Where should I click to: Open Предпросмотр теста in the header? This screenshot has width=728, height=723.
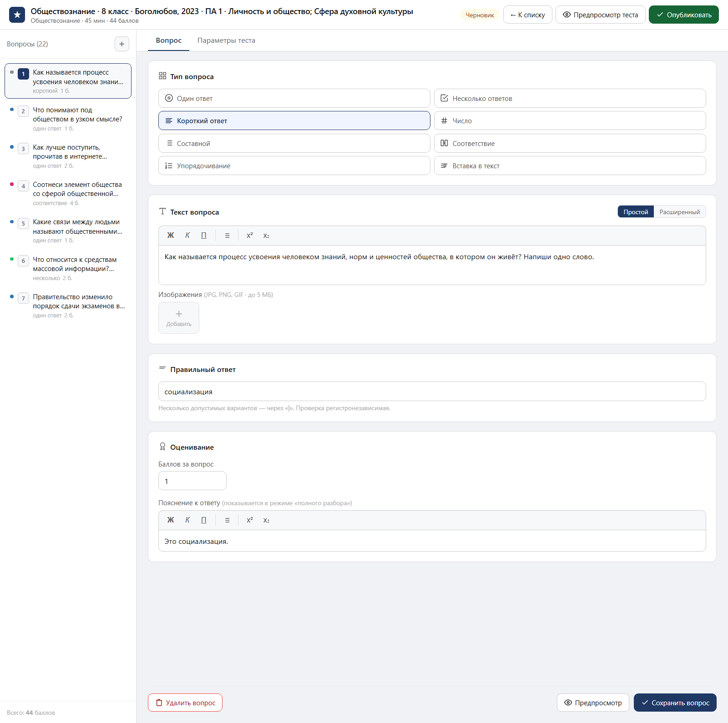click(x=600, y=15)
